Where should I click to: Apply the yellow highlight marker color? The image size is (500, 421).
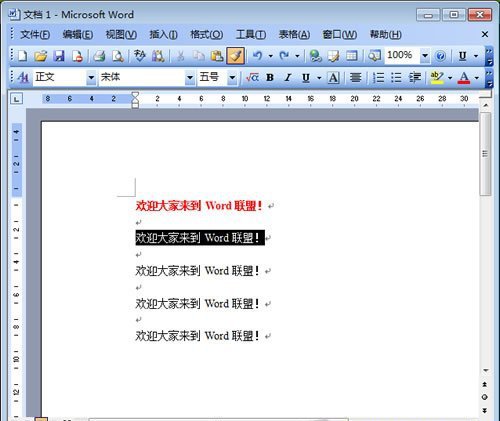[x=437, y=78]
